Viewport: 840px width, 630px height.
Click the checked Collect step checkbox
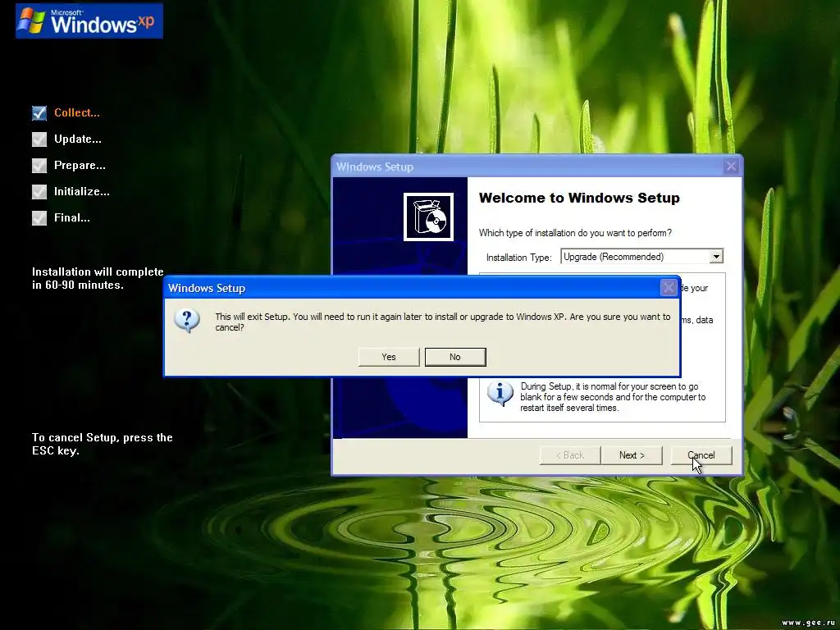pyautogui.click(x=39, y=113)
